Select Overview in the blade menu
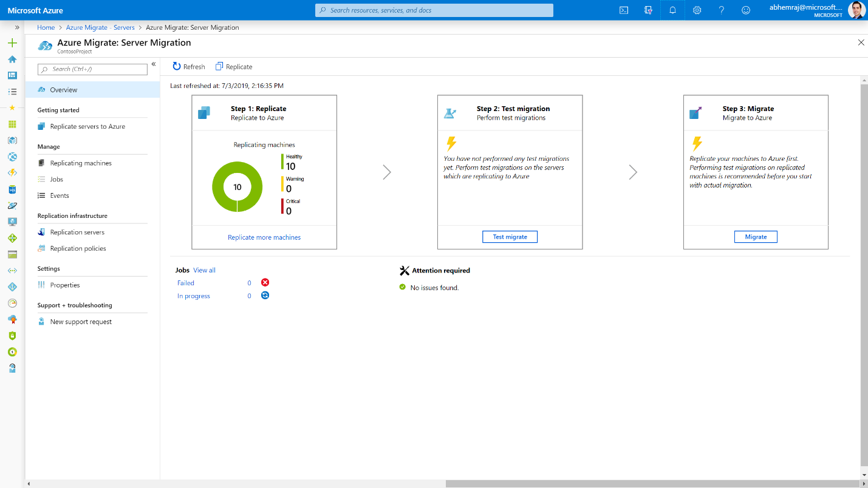 click(x=92, y=90)
